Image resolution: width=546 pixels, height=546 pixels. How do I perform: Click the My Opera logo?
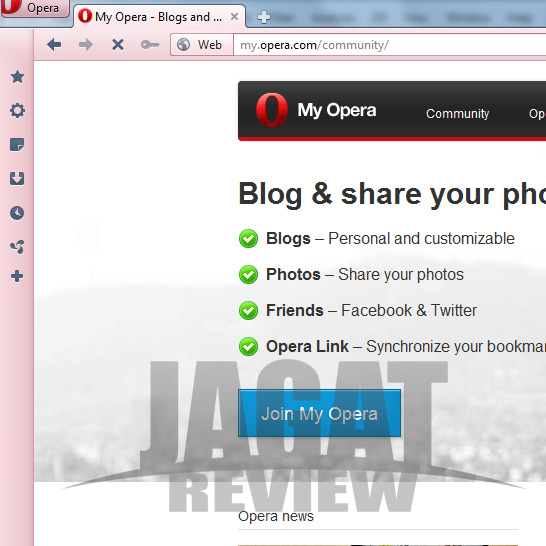pos(316,110)
